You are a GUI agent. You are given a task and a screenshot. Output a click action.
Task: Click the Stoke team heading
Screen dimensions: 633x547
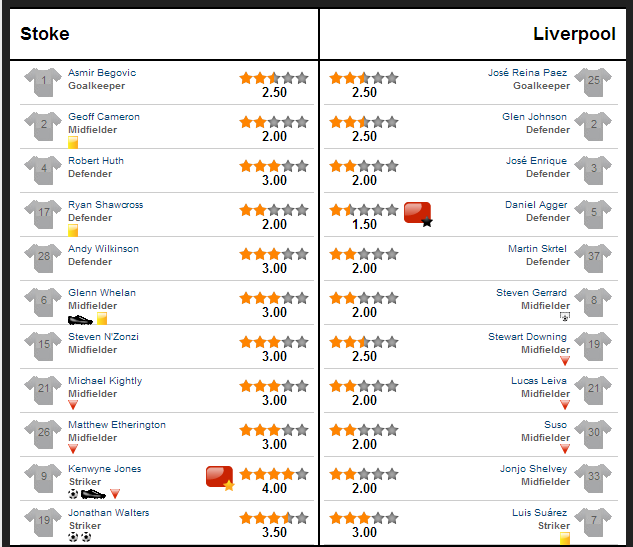[45, 34]
